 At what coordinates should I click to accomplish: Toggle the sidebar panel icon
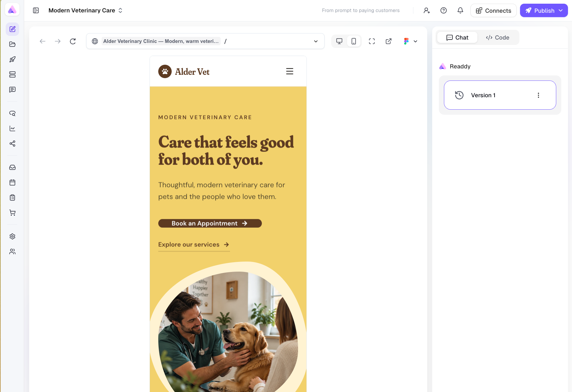(36, 10)
